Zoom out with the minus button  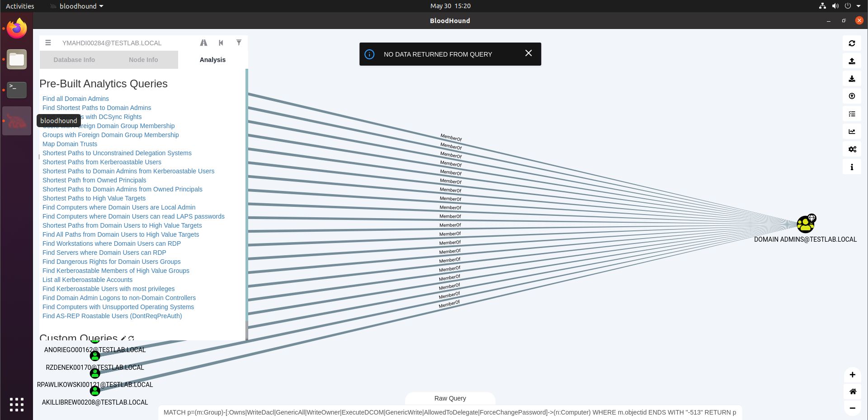tap(852, 408)
